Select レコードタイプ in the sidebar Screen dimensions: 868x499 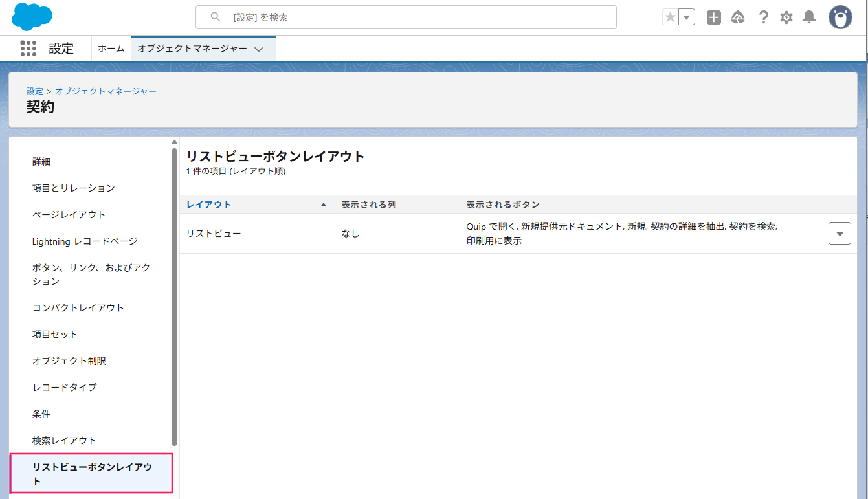pyautogui.click(x=65, y=387)
